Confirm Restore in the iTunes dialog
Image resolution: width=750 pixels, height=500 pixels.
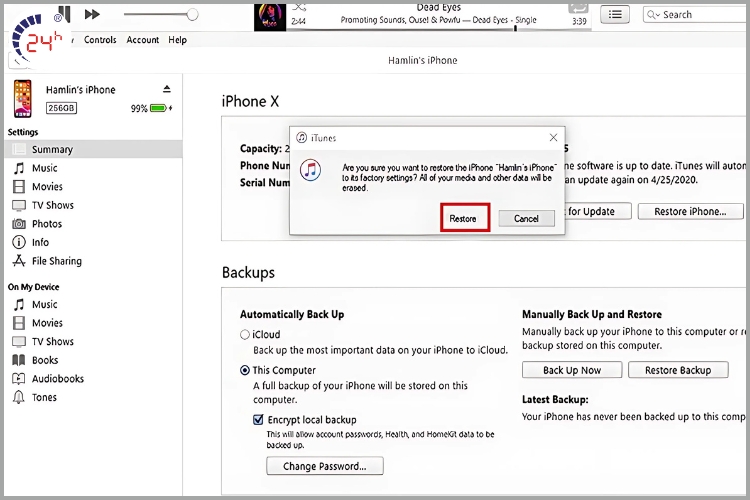pyautogui.click(x=463, y=219)
